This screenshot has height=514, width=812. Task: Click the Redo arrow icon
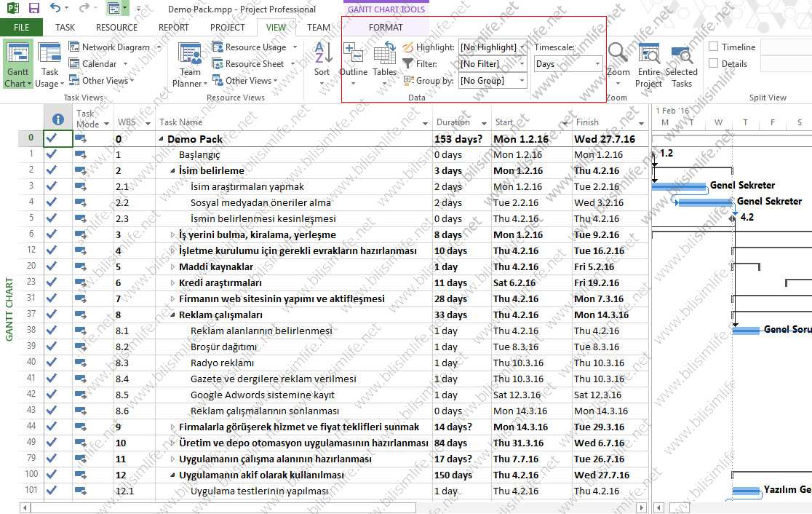84,8
